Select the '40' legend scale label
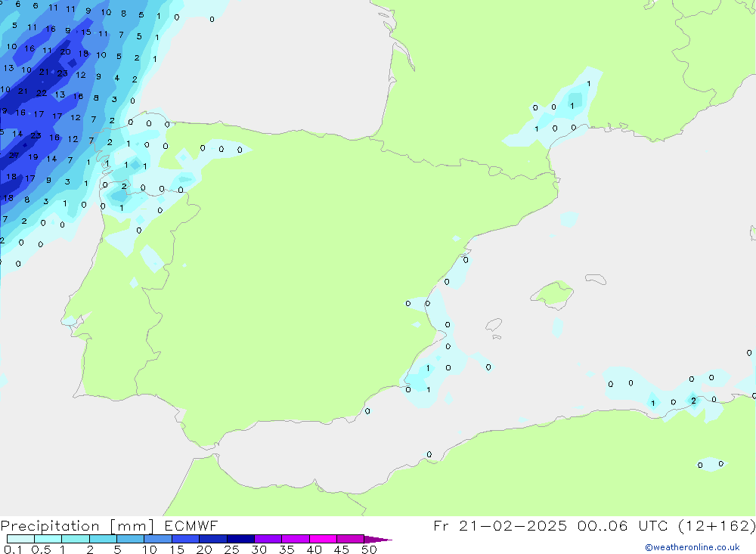The height and width of the screenshot is (554, 756). pos(314,549)
